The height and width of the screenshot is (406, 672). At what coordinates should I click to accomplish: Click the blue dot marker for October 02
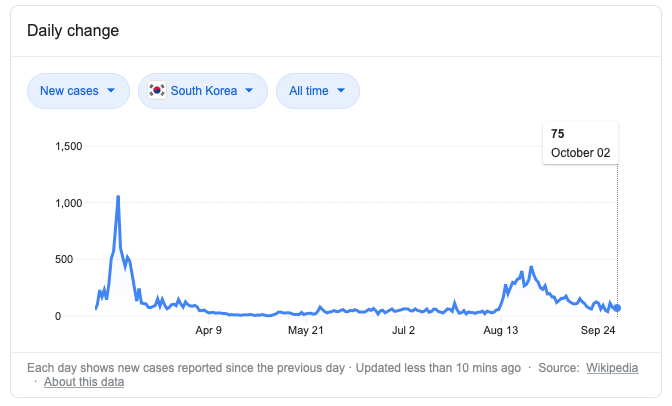coord(617,308)
